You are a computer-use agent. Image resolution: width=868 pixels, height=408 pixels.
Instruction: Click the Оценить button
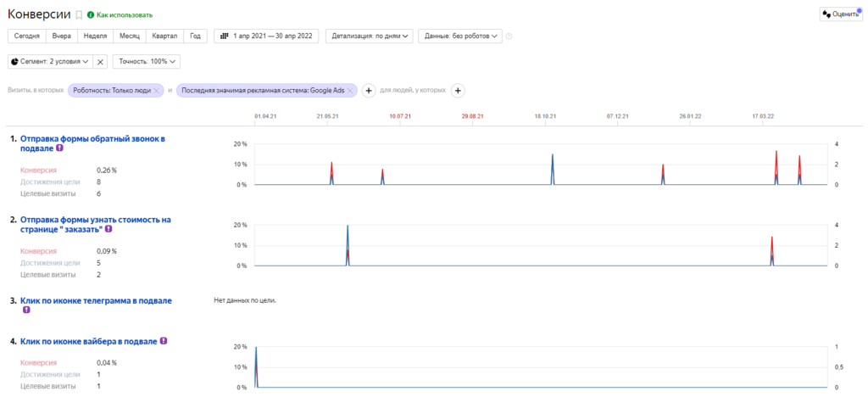(x=842, y=14)
